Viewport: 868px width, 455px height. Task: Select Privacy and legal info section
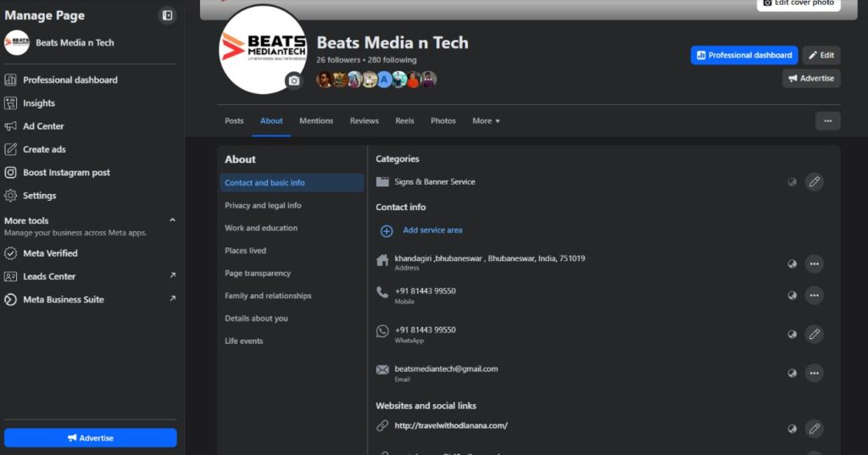click(263, 206)
